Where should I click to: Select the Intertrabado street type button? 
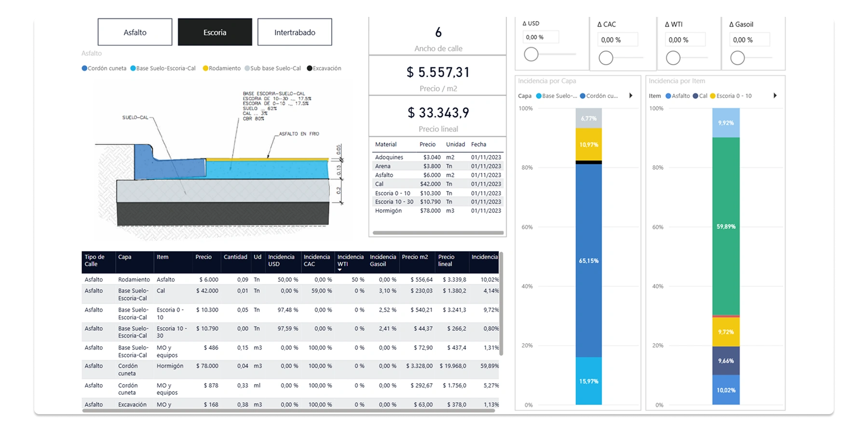(x=295, y=32)
